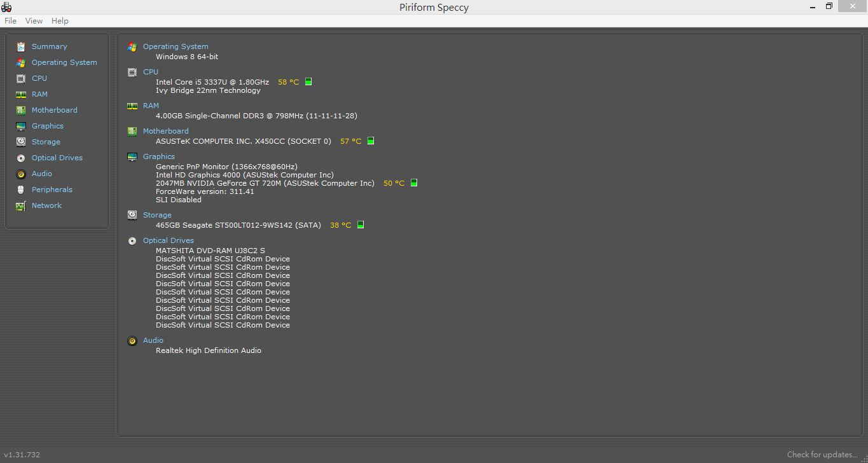Select Graphics in the left sidebar
The height and width of the screenshot is (463, 868).
(48, 126)
